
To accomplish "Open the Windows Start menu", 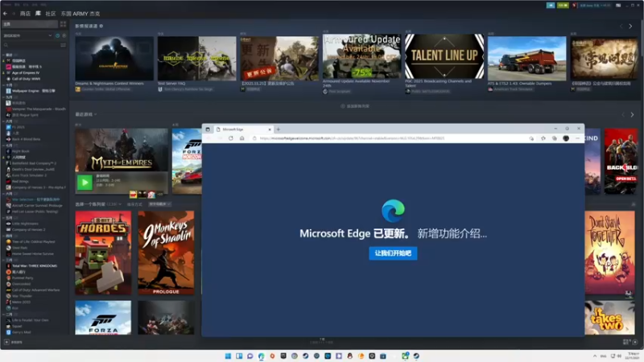I will [x=228, y=356].
